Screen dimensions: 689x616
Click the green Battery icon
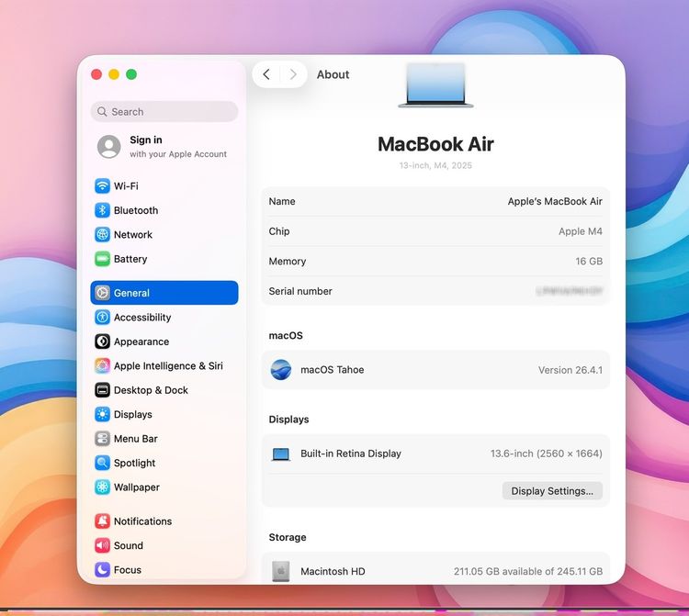(x=102, y=259)
